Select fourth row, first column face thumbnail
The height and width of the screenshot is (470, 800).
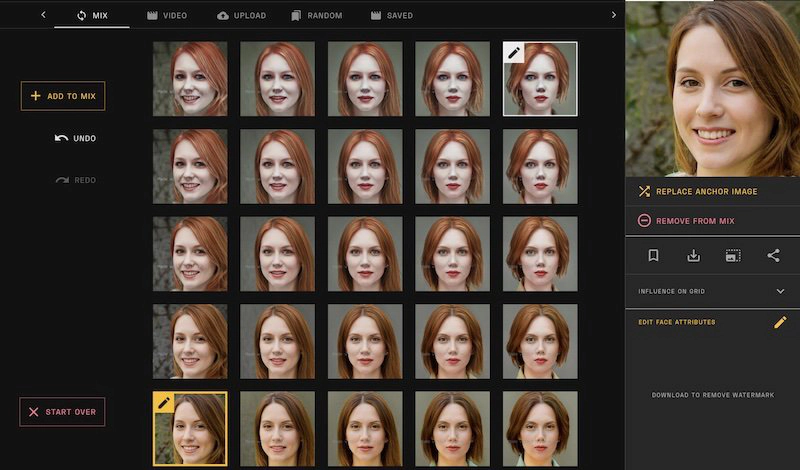[190, 341]
